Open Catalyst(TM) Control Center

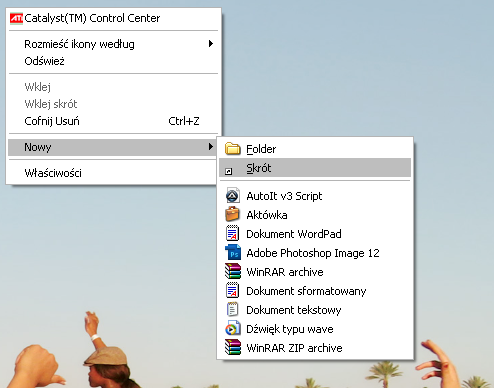pos(113,18)
